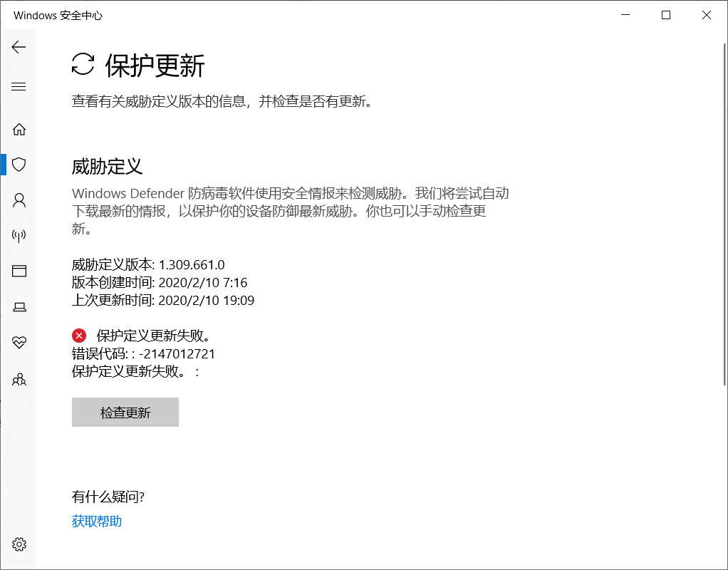Viewport: 728px width, 570px height.
Task: Open Settings gear icon in sidebar
Action: [x=19, y=544]
